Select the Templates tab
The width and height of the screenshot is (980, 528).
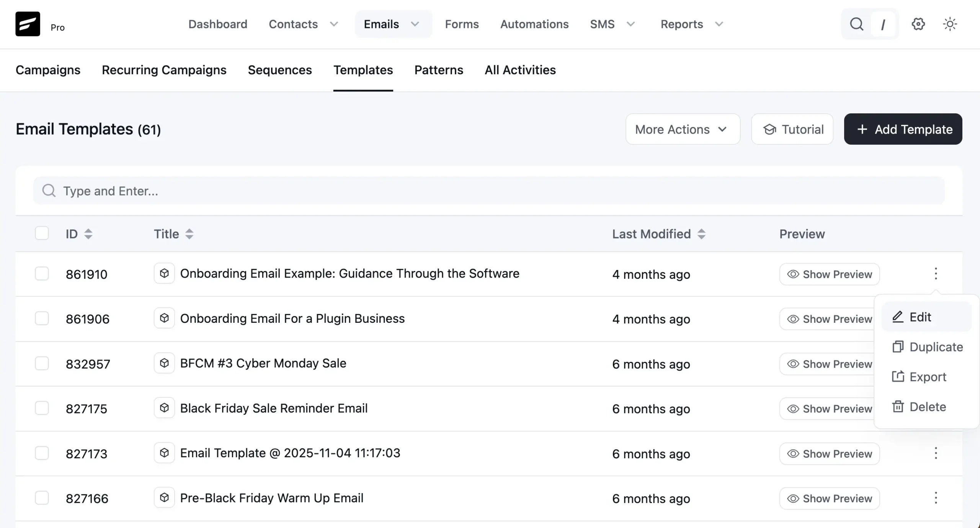click(363, 70)
